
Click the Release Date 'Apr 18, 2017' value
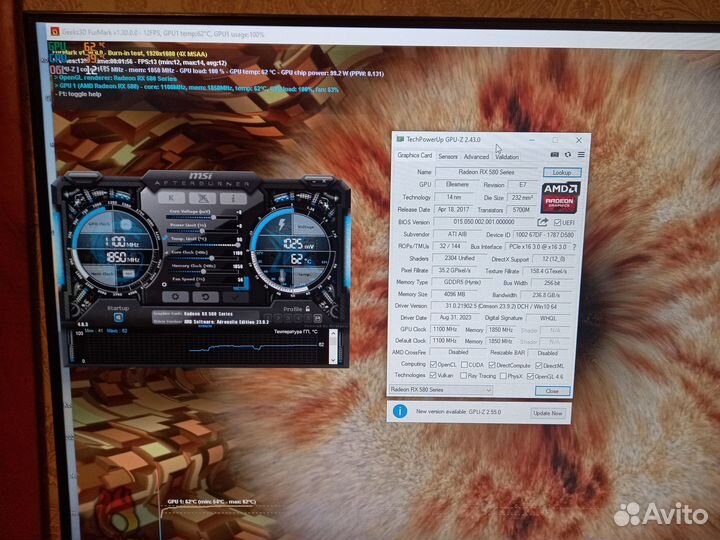pyautogui.click(x=453, y=209)
